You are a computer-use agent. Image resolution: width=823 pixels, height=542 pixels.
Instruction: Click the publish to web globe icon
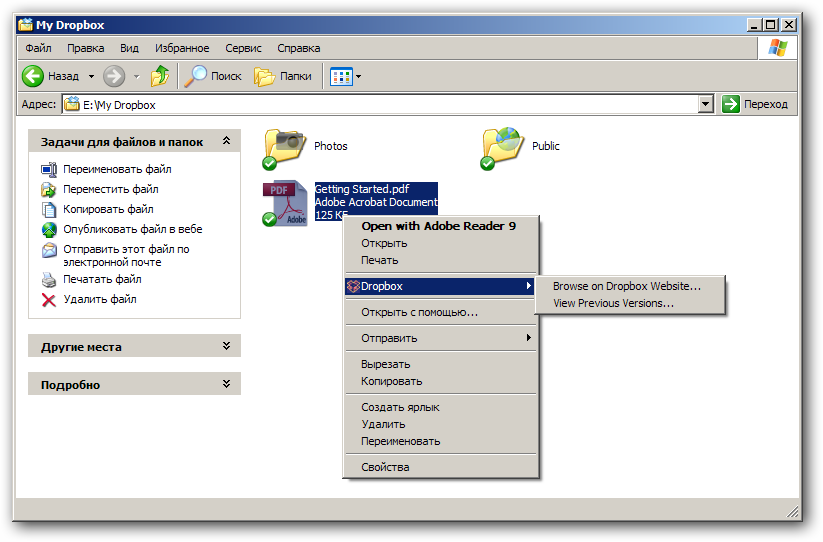pyautogui.click(x=49, y=229)
